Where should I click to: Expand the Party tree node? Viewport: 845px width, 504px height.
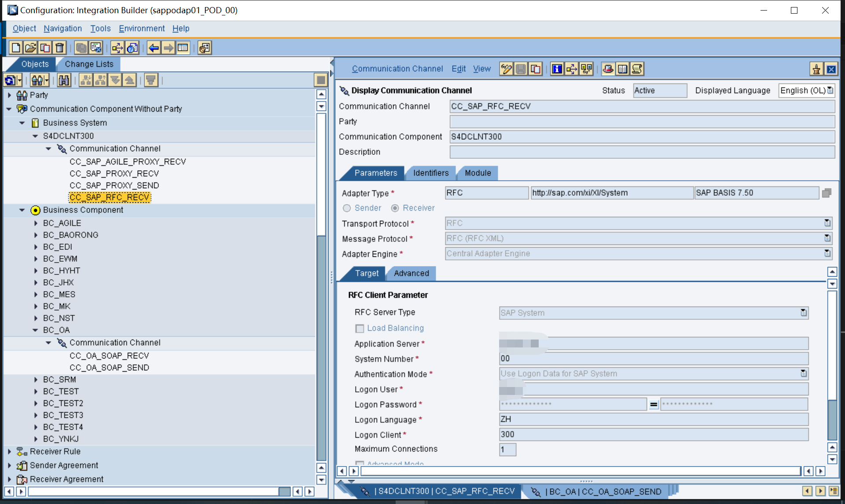[9, 95]
